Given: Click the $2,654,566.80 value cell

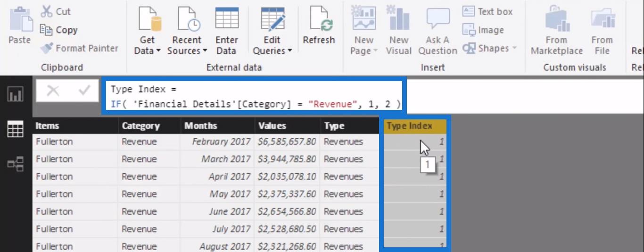Looking at the screenshot, I should [x=287, y=211].
